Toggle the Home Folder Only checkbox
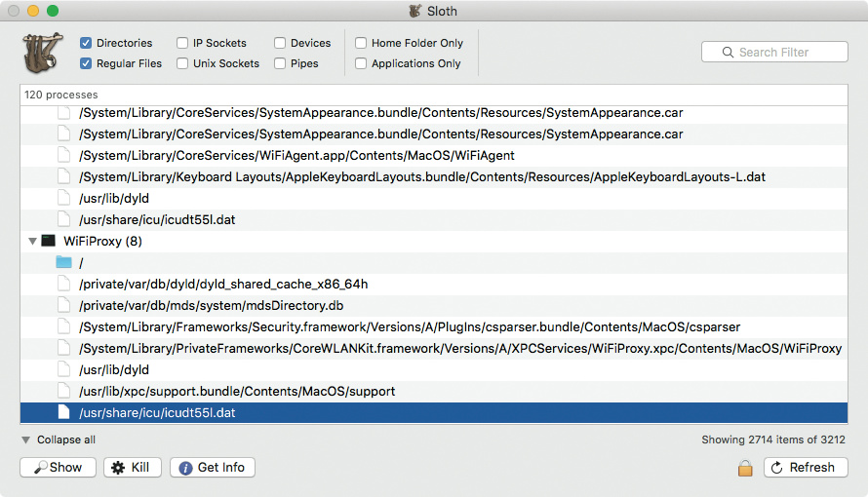 point(361,43)
